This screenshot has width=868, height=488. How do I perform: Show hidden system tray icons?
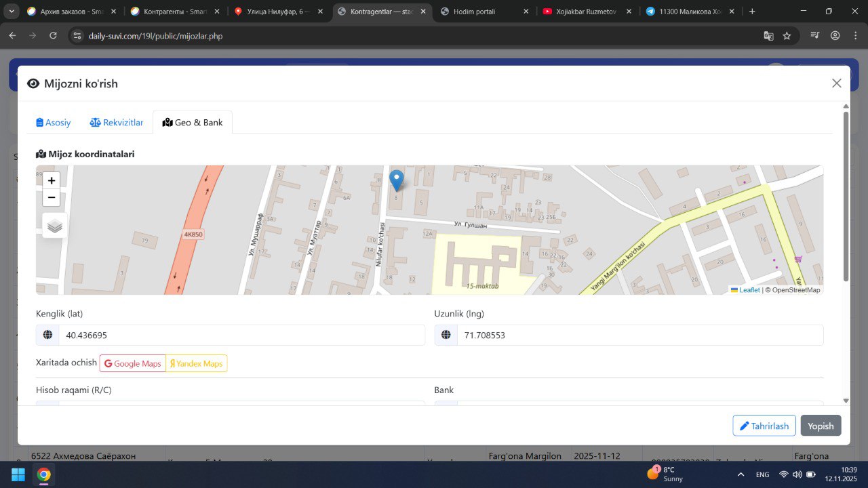741,474
